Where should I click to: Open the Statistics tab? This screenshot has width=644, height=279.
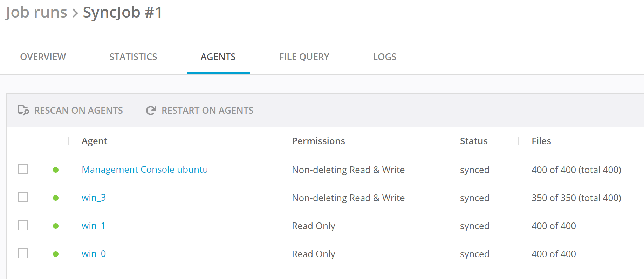133,57
